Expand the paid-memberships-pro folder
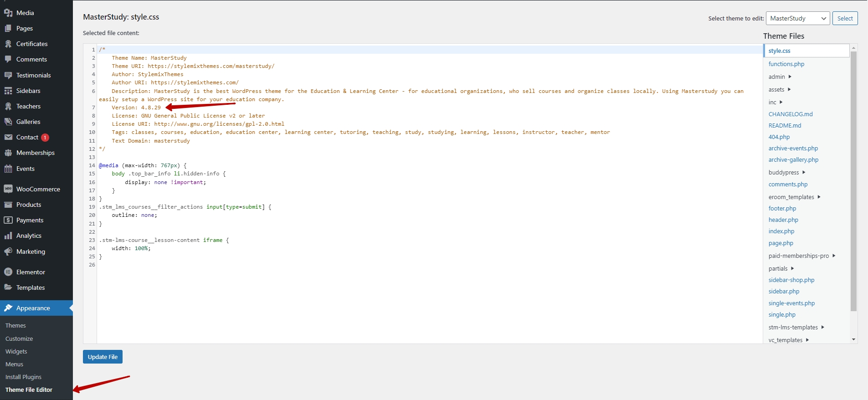The height and width of the screenshot is (400, 868). (801, 256)
